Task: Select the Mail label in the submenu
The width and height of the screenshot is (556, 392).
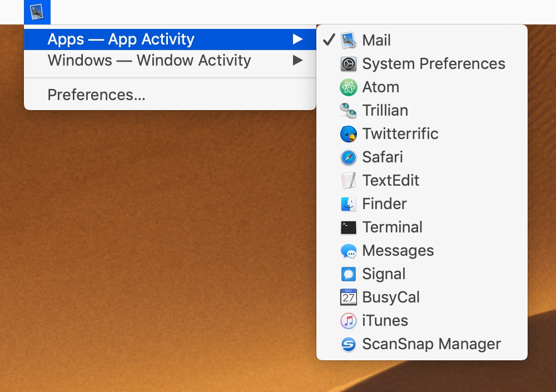Action: [376, 40]
